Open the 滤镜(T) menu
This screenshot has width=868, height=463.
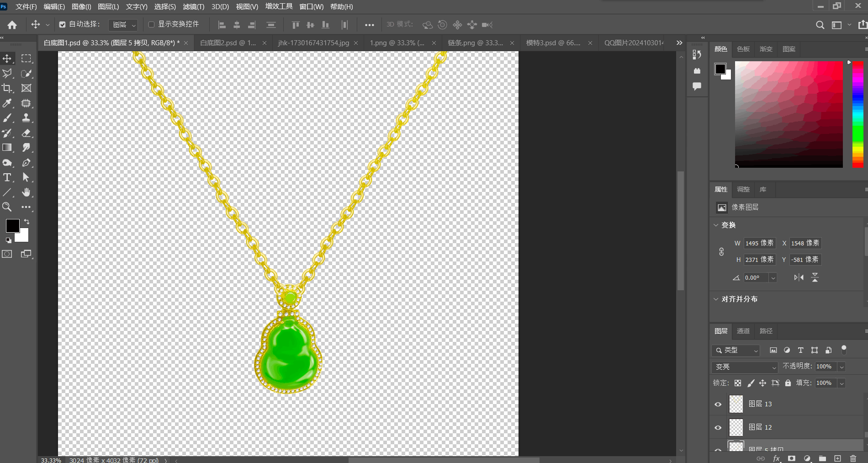pyautogui.click(x=193, y=7)
